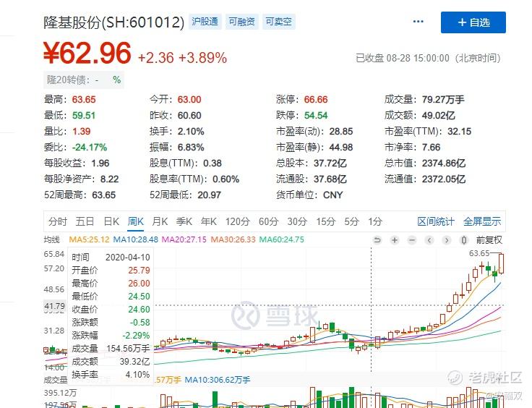Click the 41.79 crosshair price label
The image size is (532, 408).
tap(54, 306)
